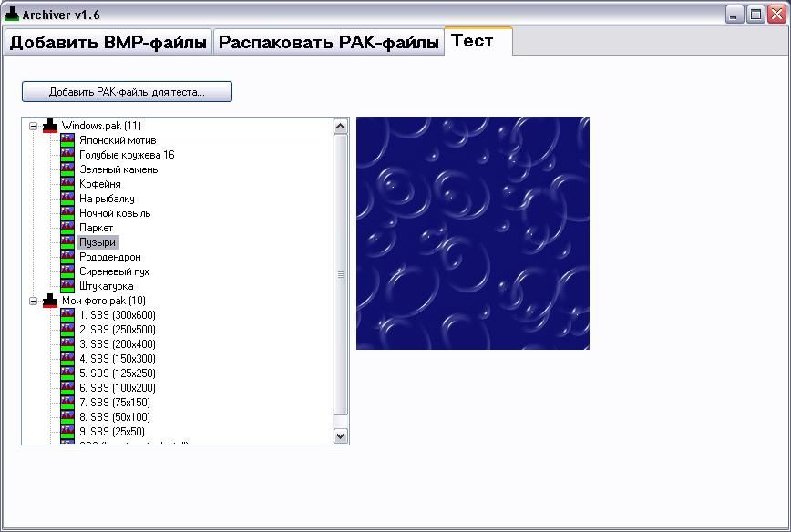This screenshot has height=532, width=791.
Task: Click the image icon beside Штукатурка
Action: pyautogui.click(x=67, y=286)
